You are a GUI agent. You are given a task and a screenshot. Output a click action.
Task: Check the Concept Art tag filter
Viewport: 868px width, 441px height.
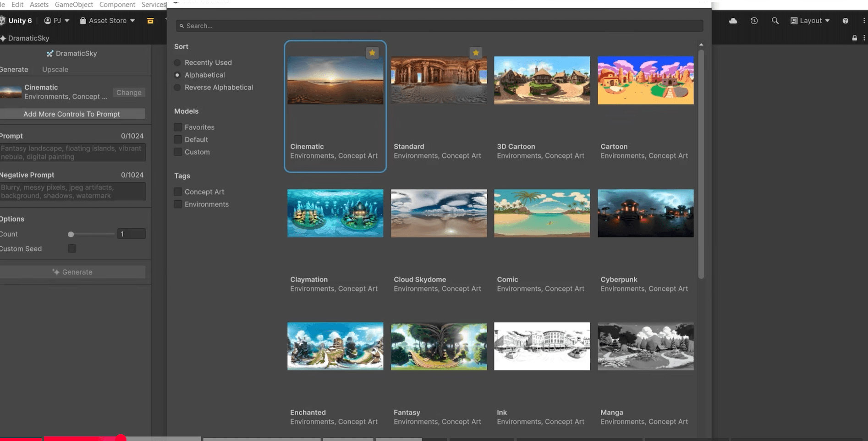[x=178, y=192]
